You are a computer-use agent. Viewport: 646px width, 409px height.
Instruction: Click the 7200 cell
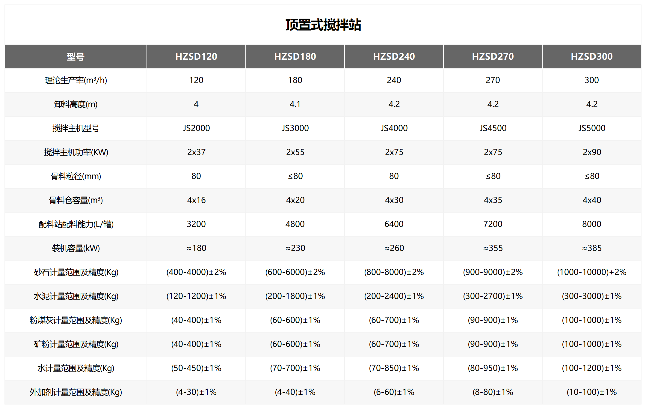(x=493, y=223)
